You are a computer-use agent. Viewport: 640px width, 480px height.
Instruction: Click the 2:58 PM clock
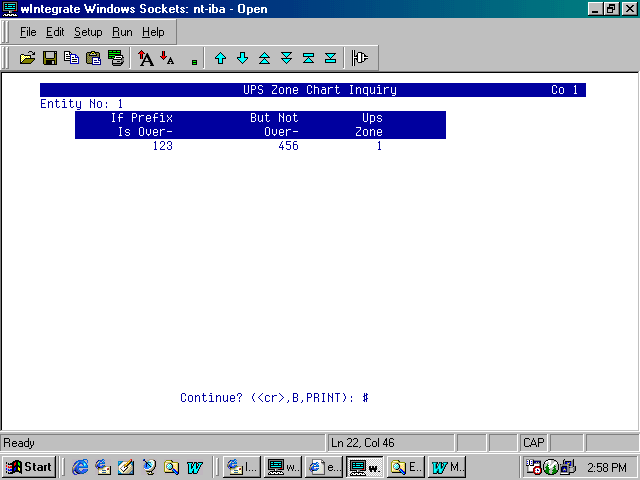(x=607, y=467)
